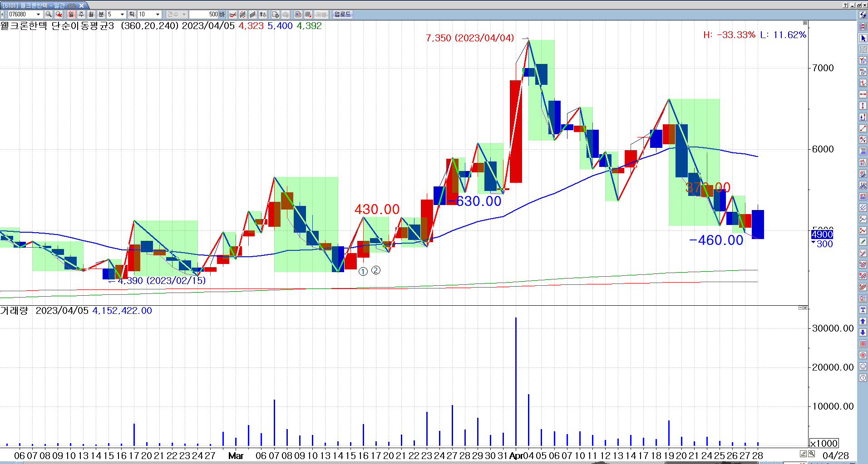Expand the tick interval dropdown showing 10
This screenshot has width=868, height=464.
tap(158, 15)
